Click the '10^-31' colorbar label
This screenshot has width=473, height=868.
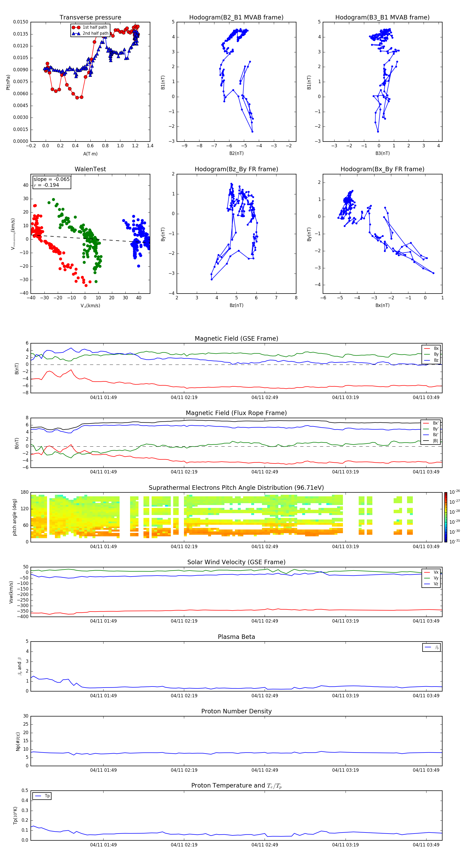455,542
